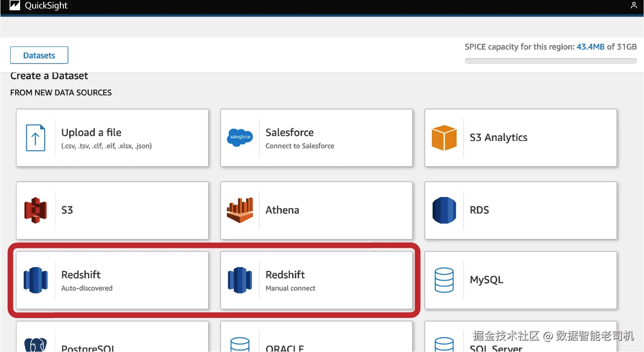The image size is (644, 352).
Task: Click the 43.4MB SPICE capacity value
Action: (590, 47)
